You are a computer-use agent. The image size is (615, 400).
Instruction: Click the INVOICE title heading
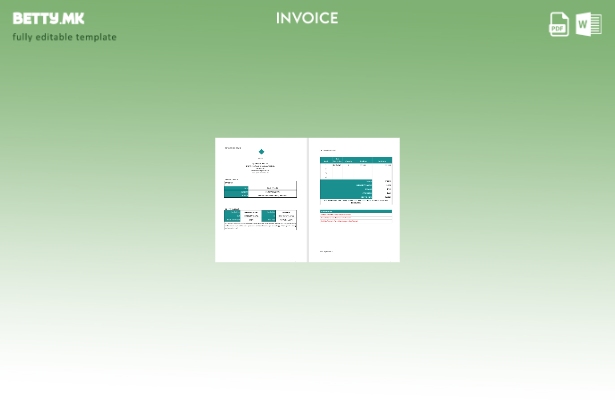click(307, 18)
